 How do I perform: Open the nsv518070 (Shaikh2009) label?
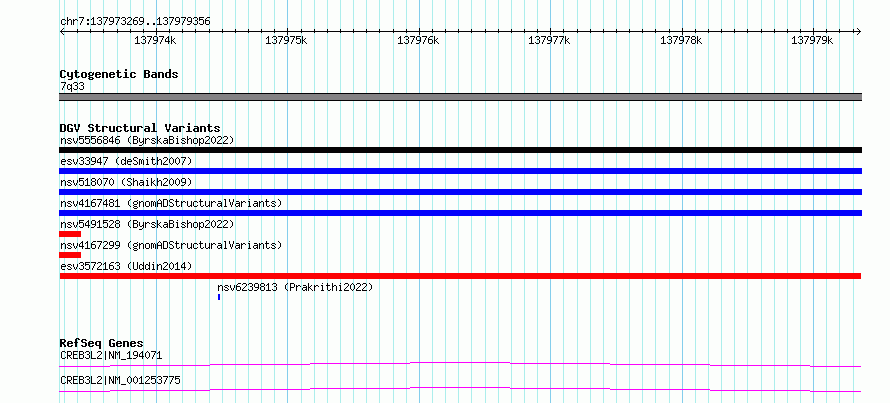126,182
